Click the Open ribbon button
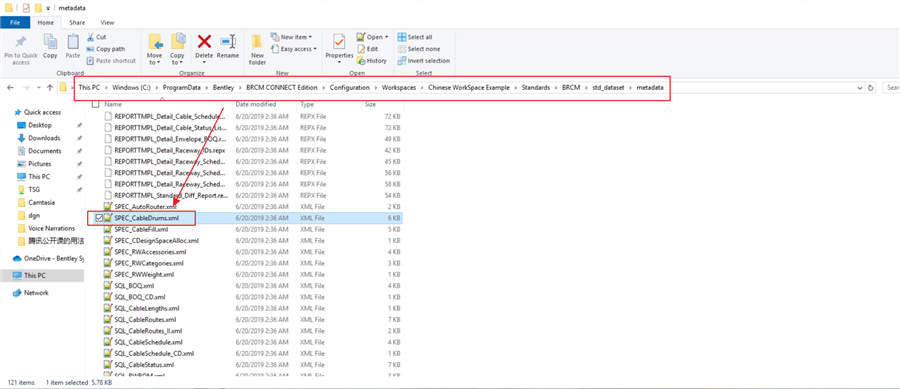The width and height of the screenshot is (900, 389). 373,37
